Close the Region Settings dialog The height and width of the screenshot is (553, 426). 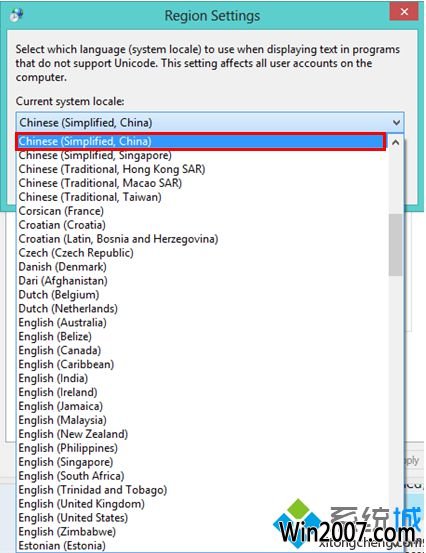(404, 12)
